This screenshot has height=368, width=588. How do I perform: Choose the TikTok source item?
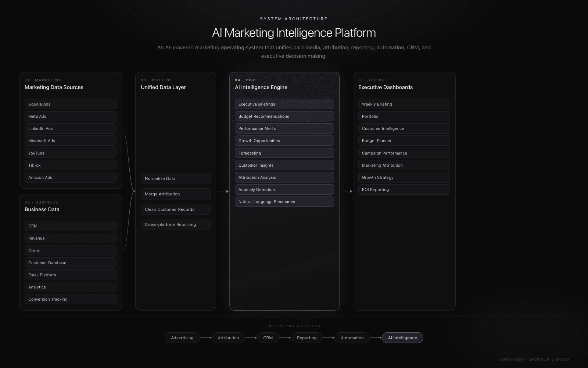(x=71, y=165)
